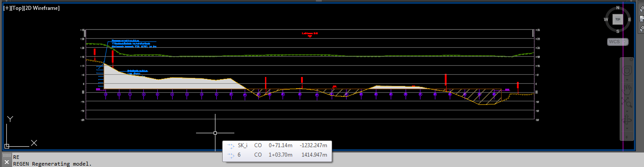Rotate view to West on ViewCube compass

coord(606,19)
